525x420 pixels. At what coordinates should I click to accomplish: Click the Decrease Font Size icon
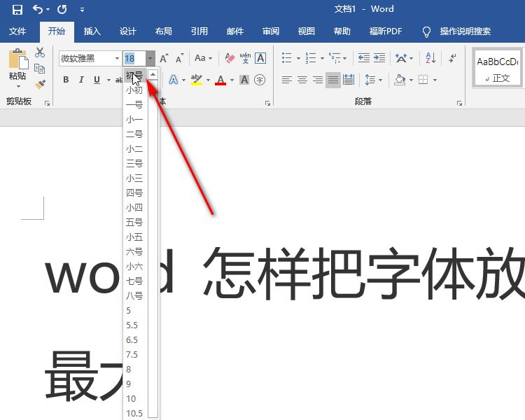tap(180, 58)
